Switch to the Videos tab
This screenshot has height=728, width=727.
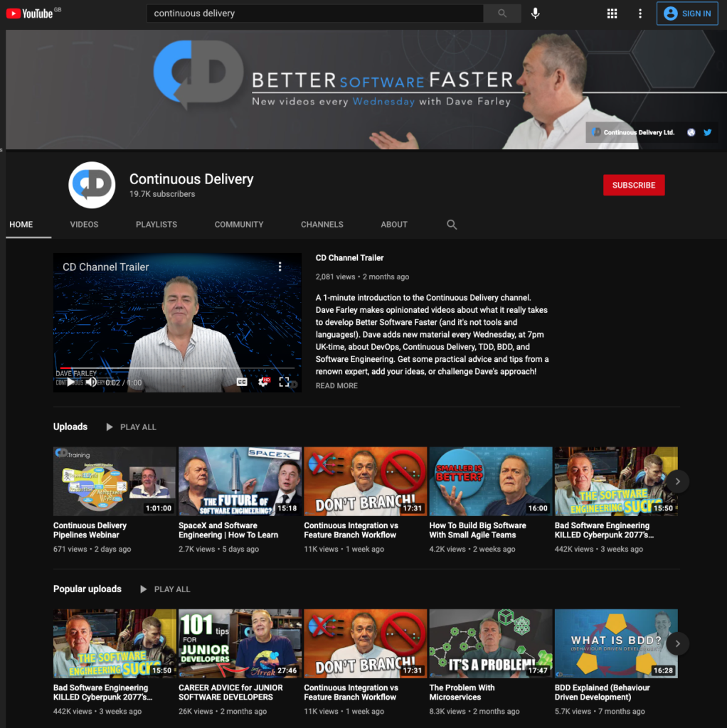pyautogui.click(x=84, y=225)
